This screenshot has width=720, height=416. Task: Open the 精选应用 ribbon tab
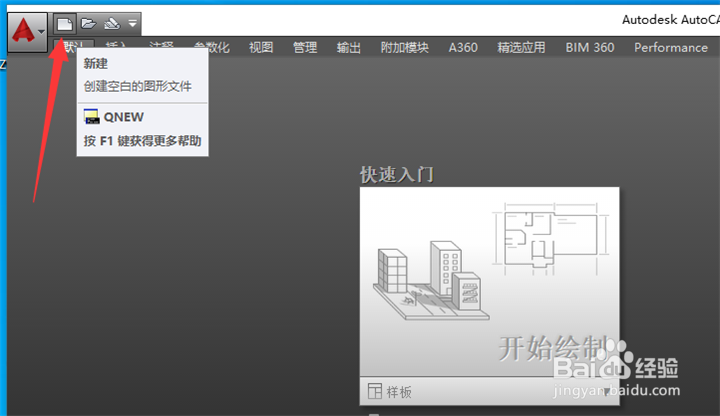pos(521,47)
